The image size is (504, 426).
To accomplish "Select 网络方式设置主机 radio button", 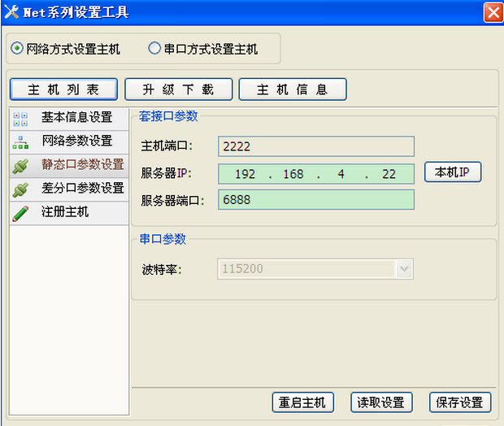I will tap(17, 49).
